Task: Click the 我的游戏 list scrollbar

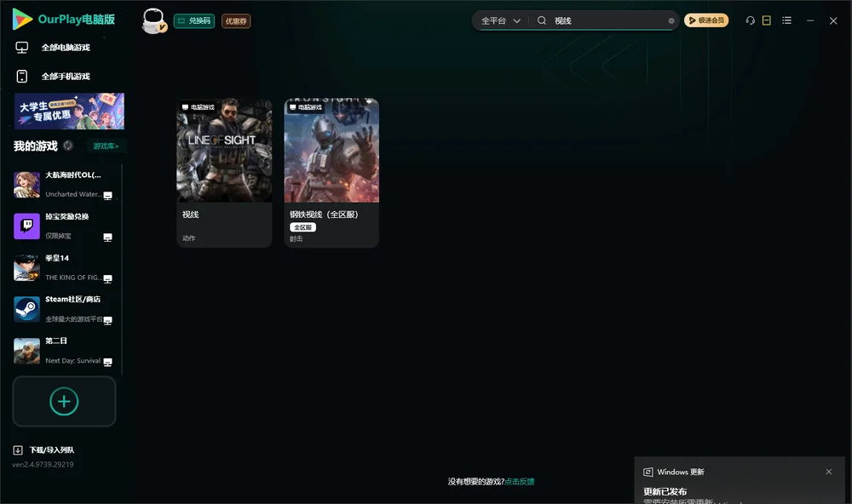Action: pos(122,270)
